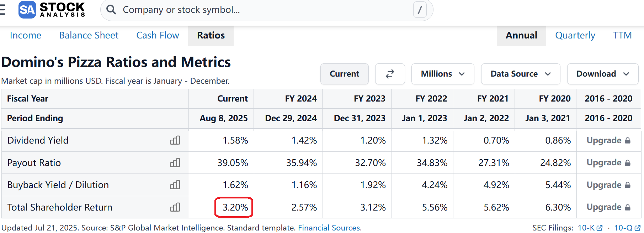Expand the Data Source dropdown
Image resolution: width=644 pixels, height=233 pixels.
click(521, 74)
